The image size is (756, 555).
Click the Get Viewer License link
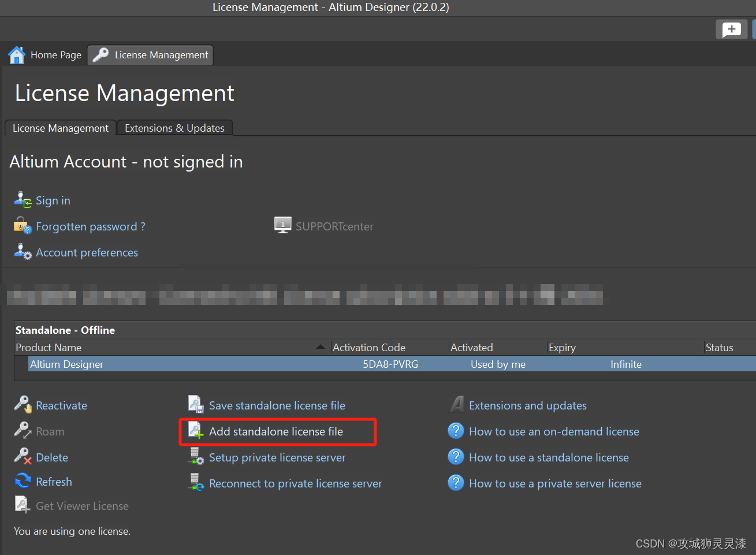(82, 506)
